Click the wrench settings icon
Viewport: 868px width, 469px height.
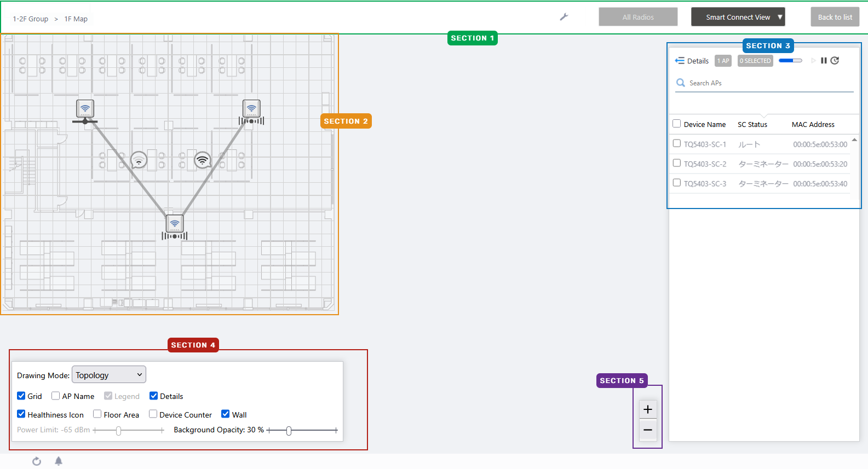coord(564,17)
